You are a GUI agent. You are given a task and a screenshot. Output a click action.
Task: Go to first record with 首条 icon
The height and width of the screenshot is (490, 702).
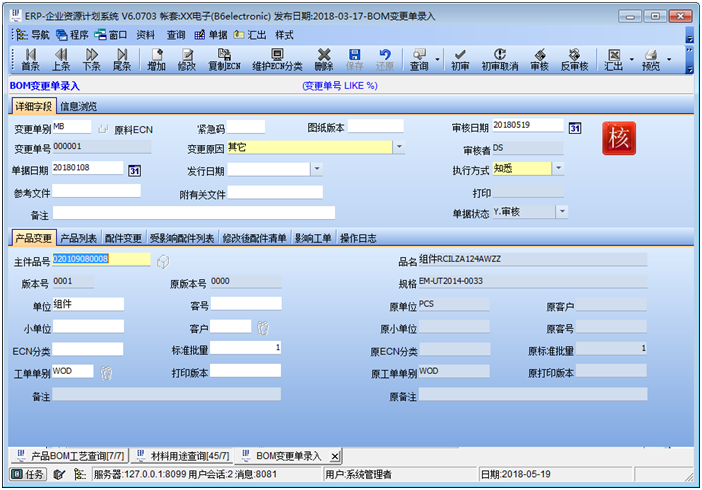30,59
